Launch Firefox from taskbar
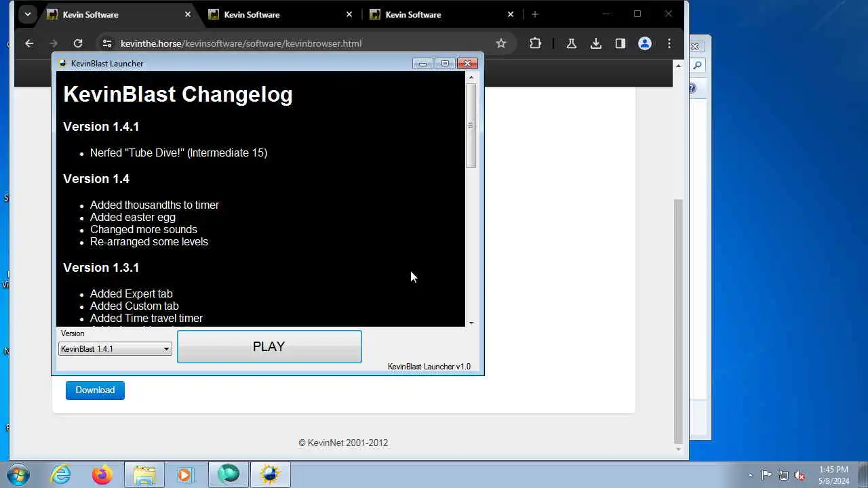 tap(102, 474)
